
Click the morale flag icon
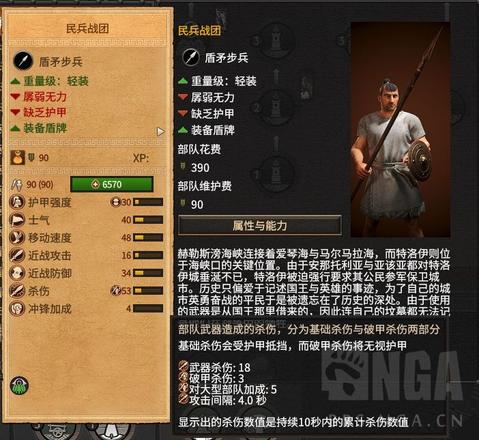16,220
